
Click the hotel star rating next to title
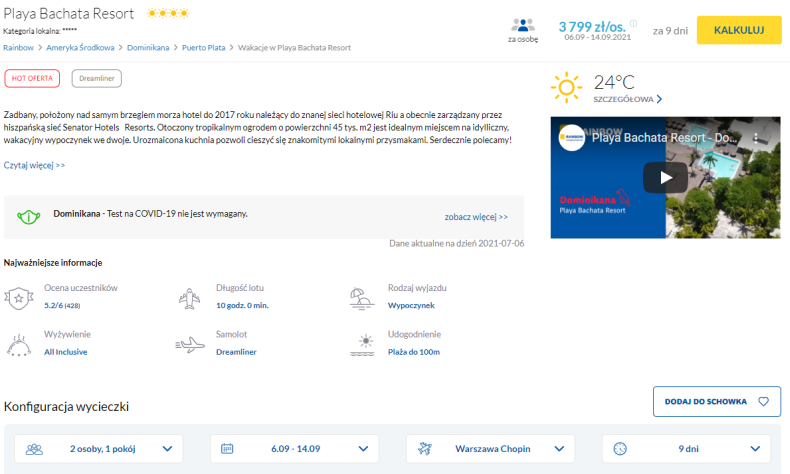tap(168, 13)
